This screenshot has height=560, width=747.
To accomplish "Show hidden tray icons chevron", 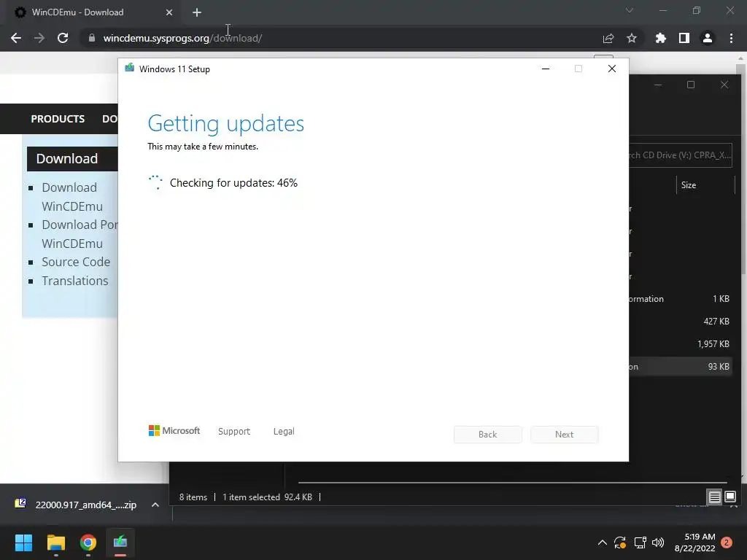I will pyautogui.click(x=602, y=542).
